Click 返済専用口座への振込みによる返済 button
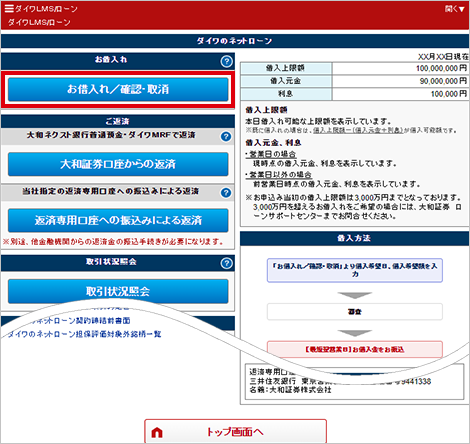This screenshot has width=470, height=444. click(x=118, y=220)
